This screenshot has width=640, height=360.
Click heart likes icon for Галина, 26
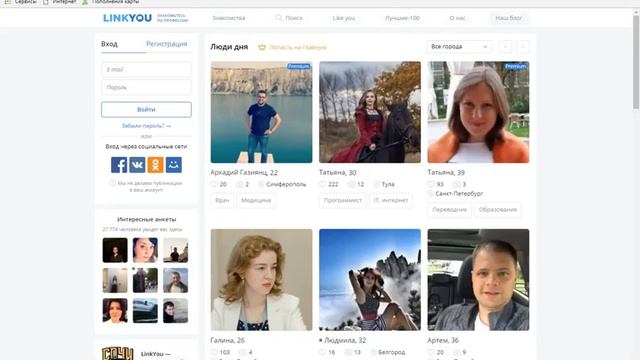(214, 352)
